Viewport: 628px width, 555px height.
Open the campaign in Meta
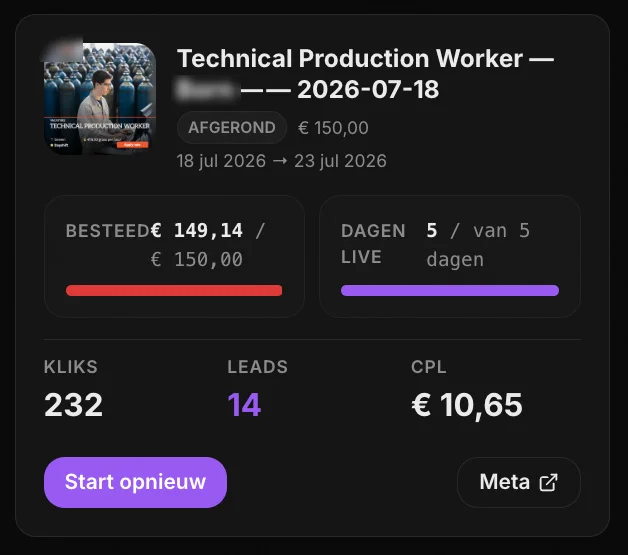pos(519,482)
